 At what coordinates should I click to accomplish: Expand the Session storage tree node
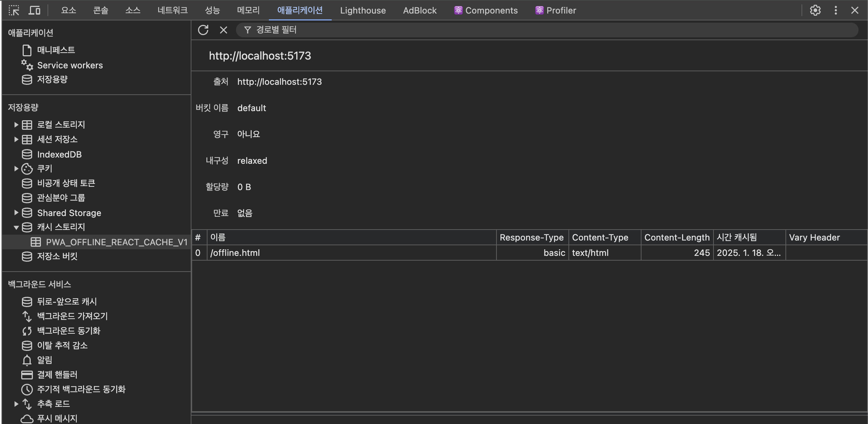tap(16, 139)
